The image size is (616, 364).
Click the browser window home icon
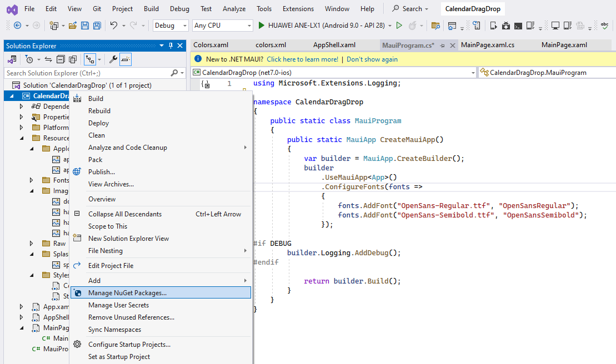click(452, 26)
